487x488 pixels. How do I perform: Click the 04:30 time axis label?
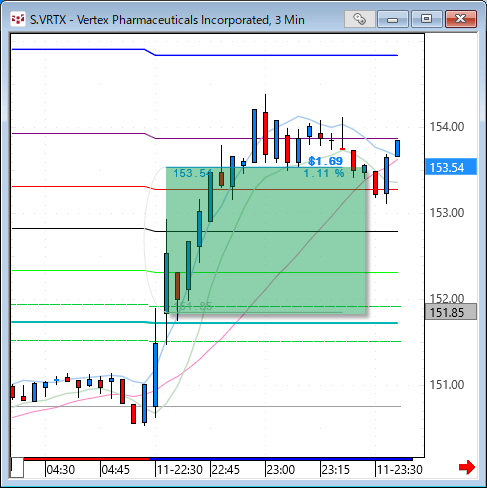click(60, 470)
